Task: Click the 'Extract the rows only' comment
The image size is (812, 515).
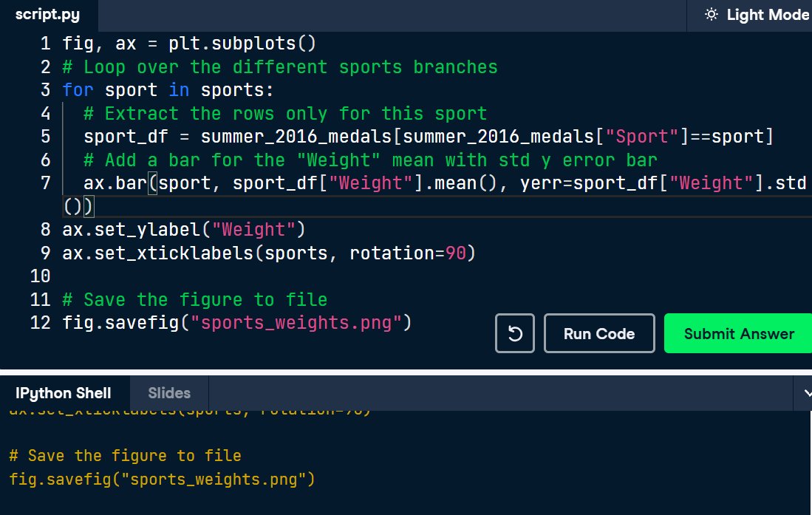Action: (284, 114)
